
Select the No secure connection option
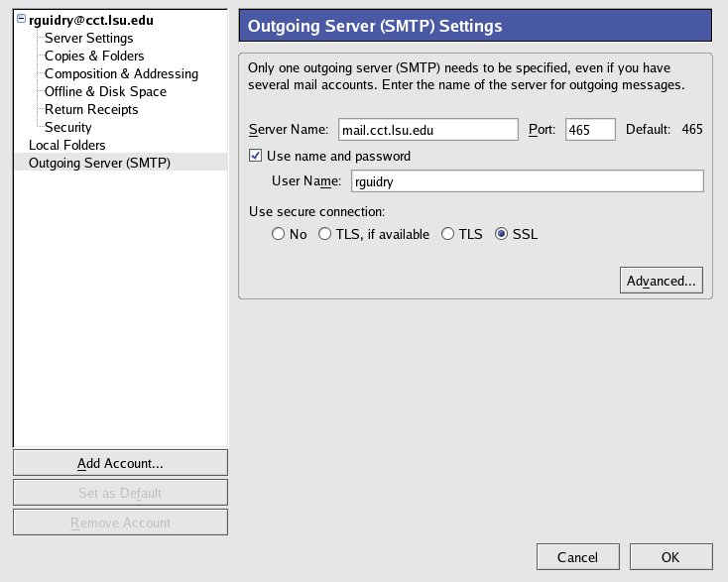click(278, 234)
